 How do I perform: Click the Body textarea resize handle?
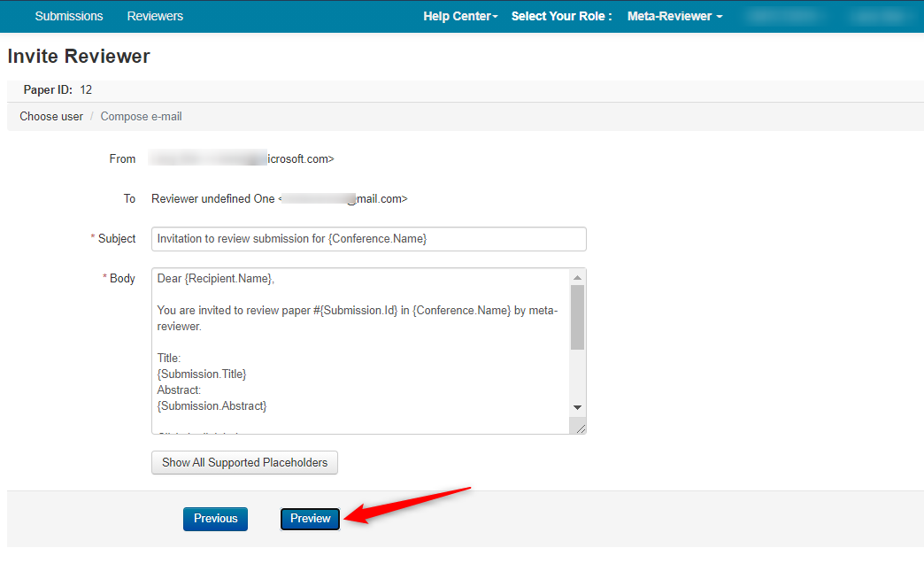[x=581, y=428]
